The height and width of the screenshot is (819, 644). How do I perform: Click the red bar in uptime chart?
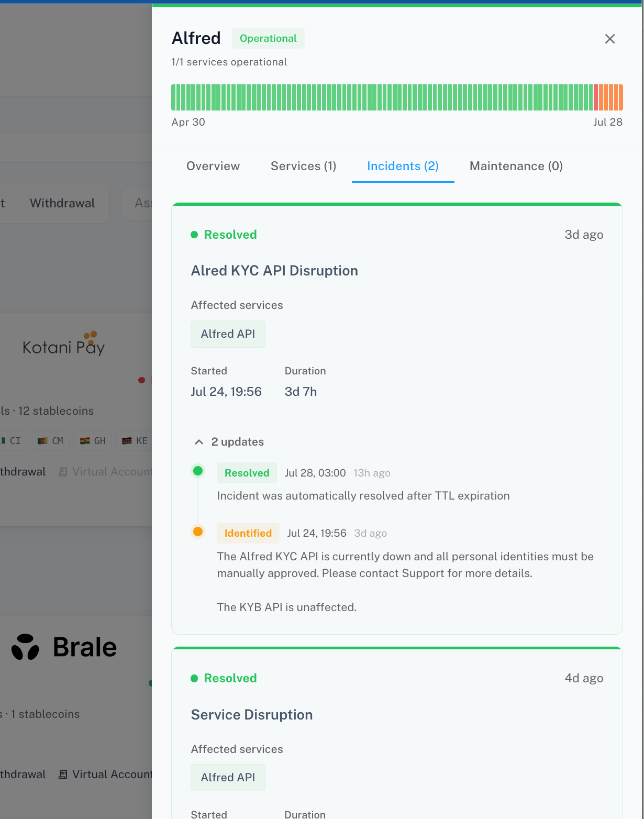(x=596, y=97)
